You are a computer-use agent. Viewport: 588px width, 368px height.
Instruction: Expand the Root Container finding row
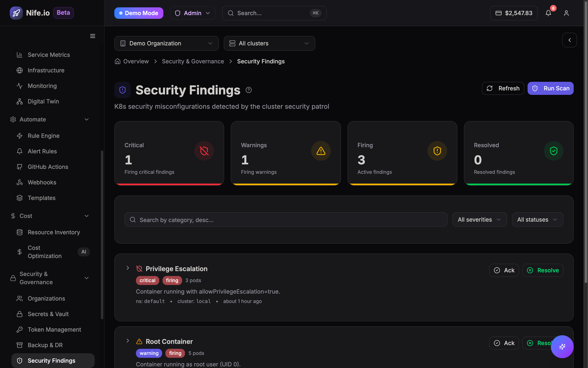click(128, 341)
